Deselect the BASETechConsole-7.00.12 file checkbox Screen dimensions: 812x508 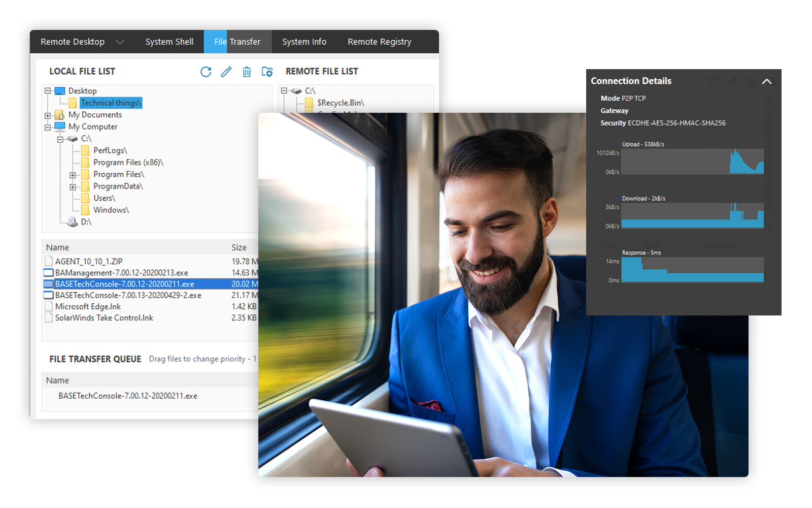click(48, 283)
